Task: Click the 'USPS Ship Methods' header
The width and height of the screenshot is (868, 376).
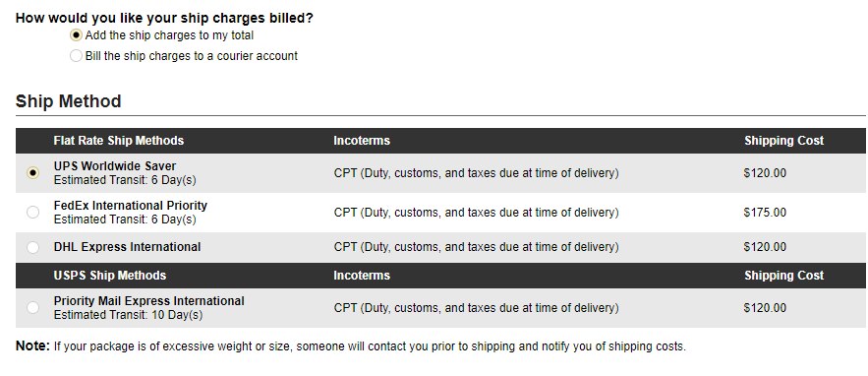Action: click(x=110, y=275)
